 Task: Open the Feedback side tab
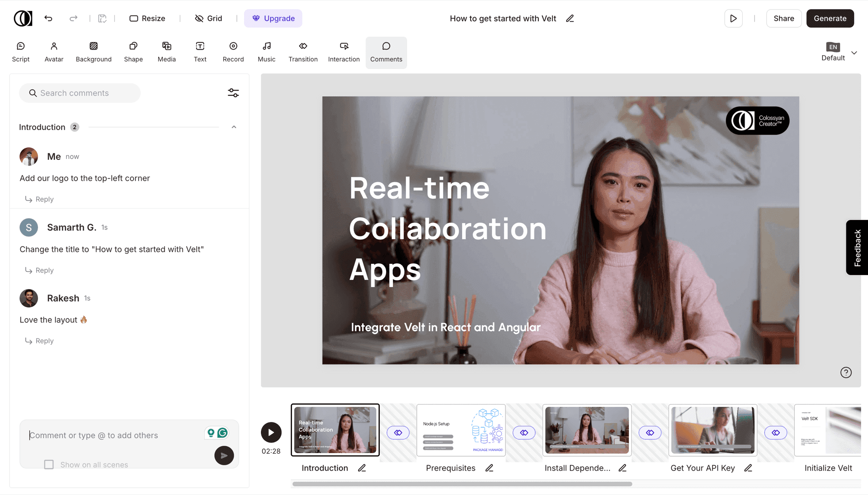pyautogui.click(x=857, y=247)
